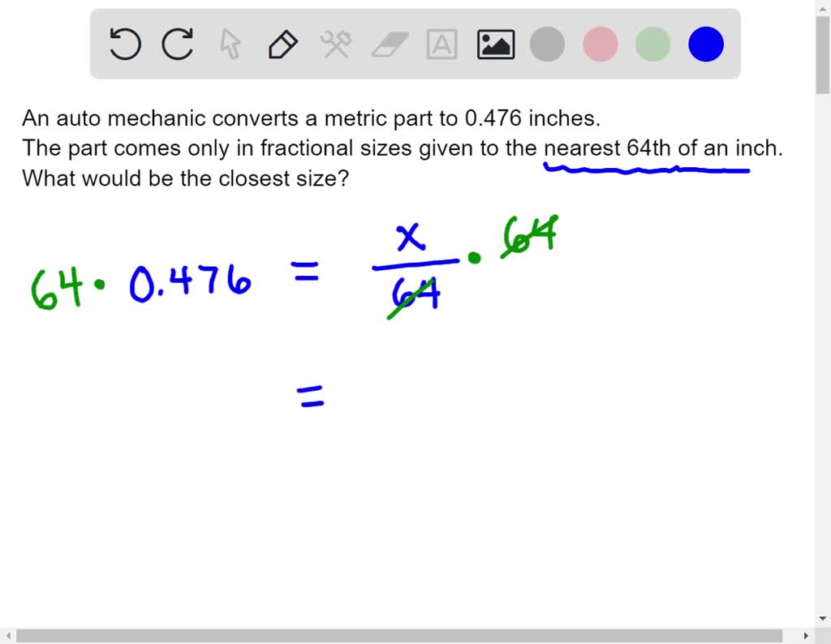Select the pointer/cursor tool

pyautogui.click(x=230, y=45)
